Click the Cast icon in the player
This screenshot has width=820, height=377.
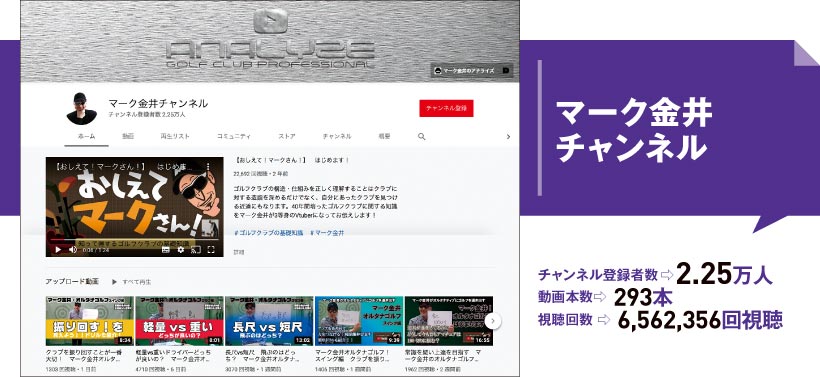[196, 250]
